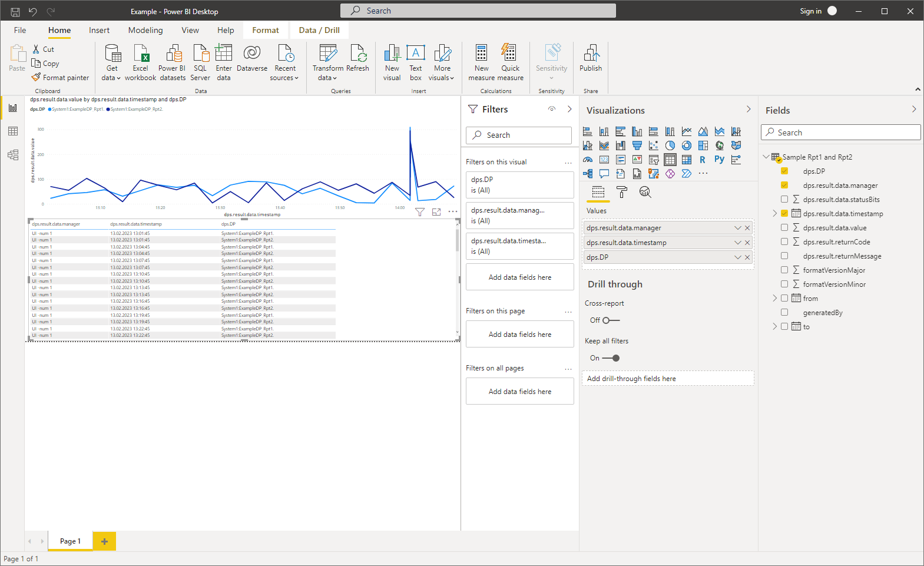
Task: Click the Publish icon
Action: point(591,58)
